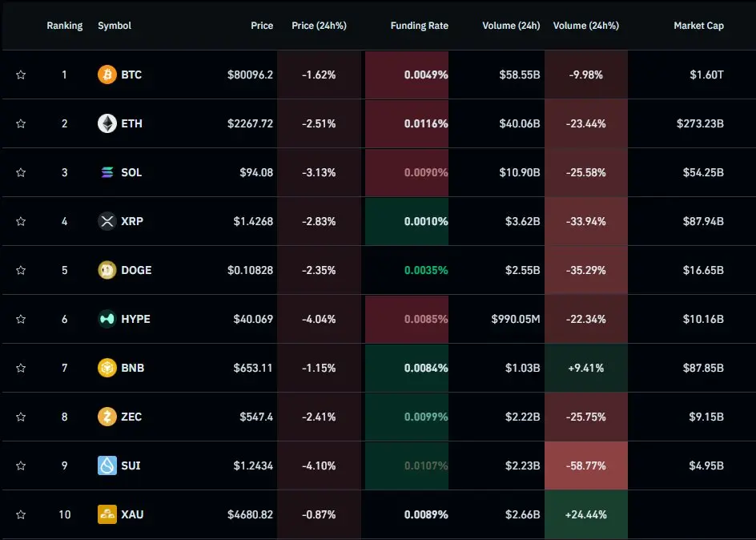Sort by the Ranking column header

click(x=65, y=26)
